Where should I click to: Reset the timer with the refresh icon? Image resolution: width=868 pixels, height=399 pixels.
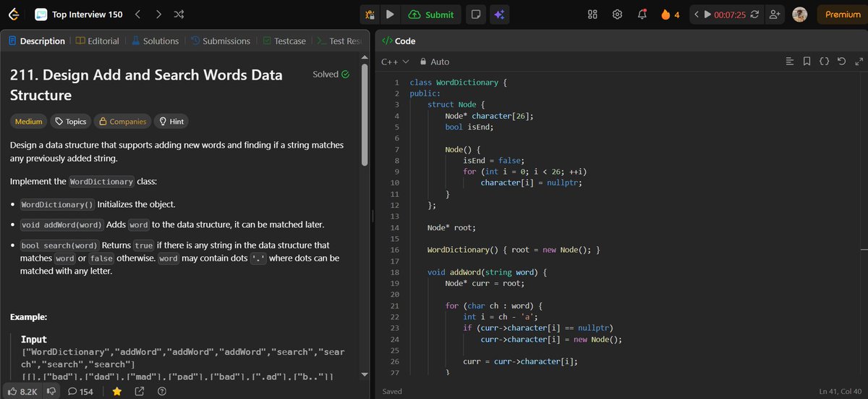[755, 14]
